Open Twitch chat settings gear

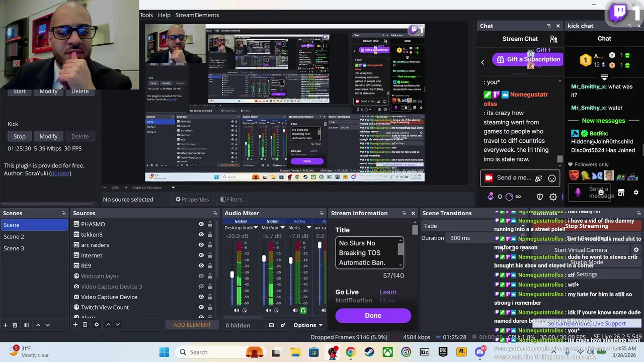pyautogui.click(x=553, y=197)
